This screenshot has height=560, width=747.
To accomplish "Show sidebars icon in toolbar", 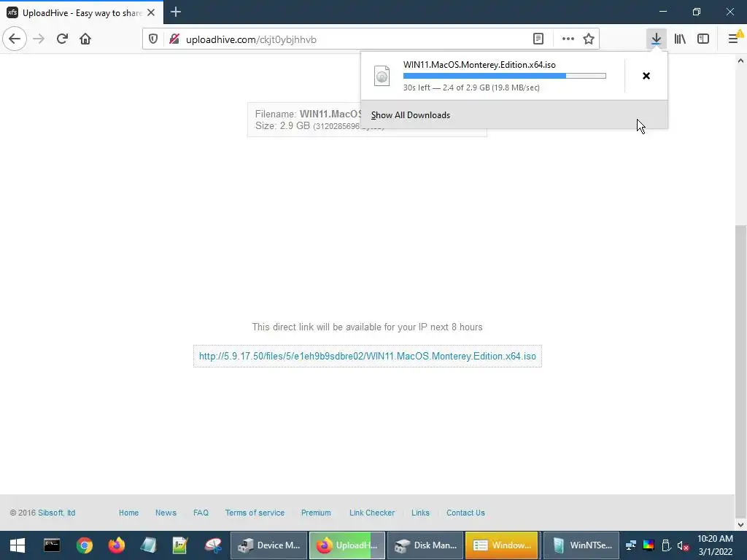I will (x=703, y=39).
